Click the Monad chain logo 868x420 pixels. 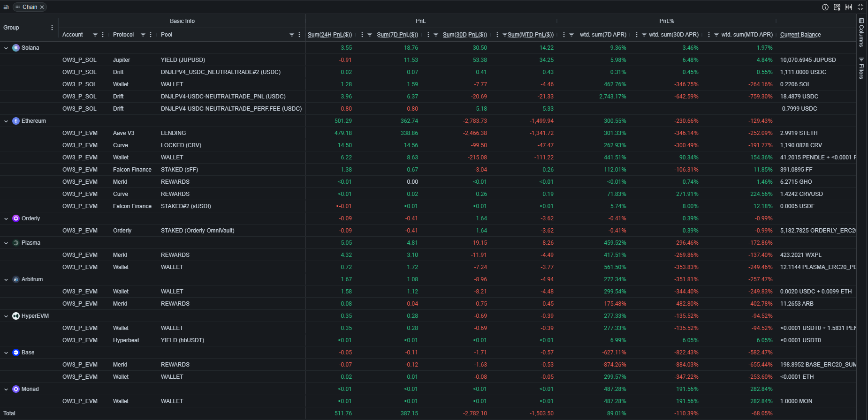point(16,389)
